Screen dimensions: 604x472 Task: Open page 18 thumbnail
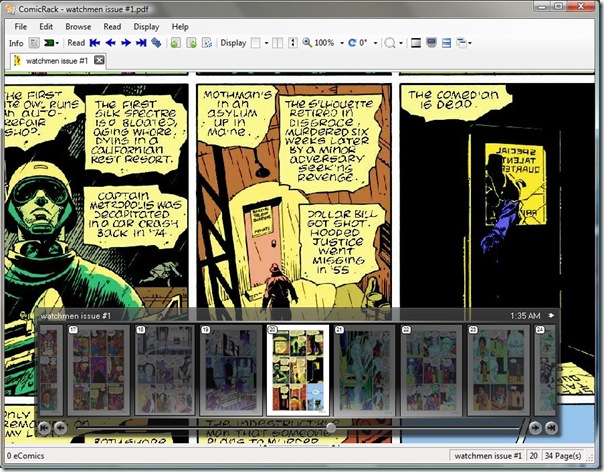165,370
